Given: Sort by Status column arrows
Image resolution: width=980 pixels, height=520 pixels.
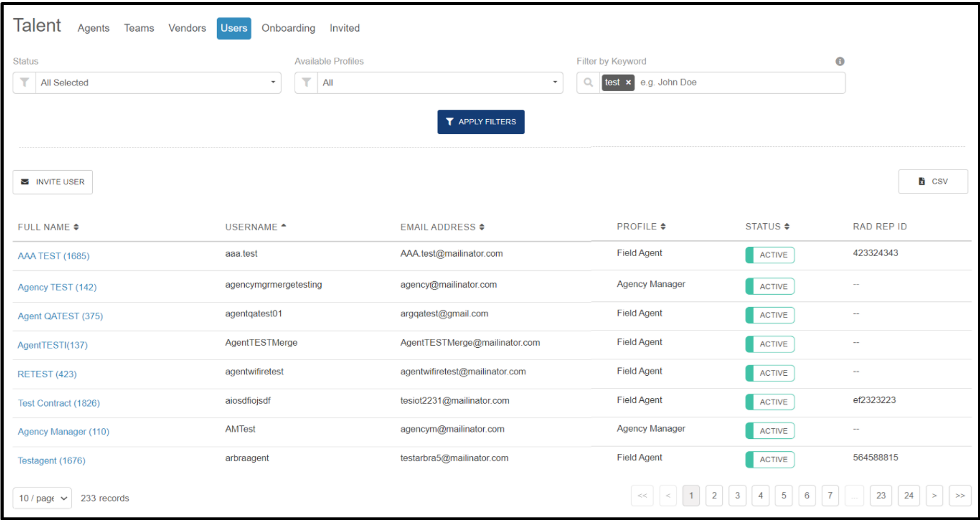Looking at the screenshot, I should coord(787,226).
